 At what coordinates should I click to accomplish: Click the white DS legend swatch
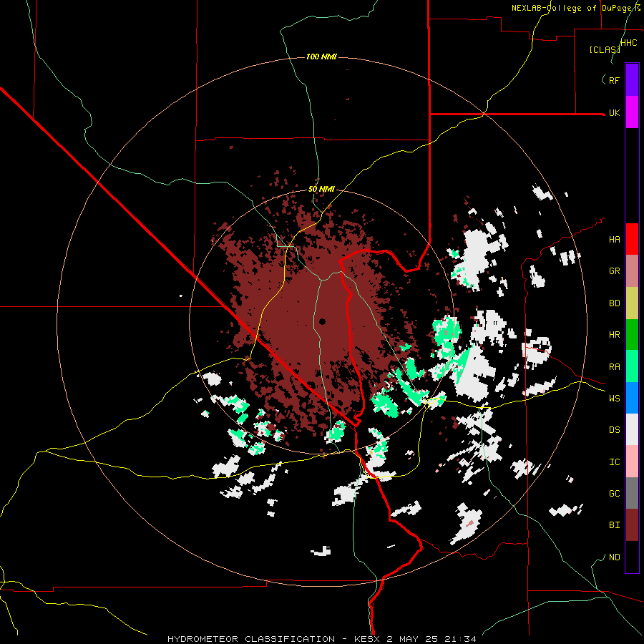(632, 429)
